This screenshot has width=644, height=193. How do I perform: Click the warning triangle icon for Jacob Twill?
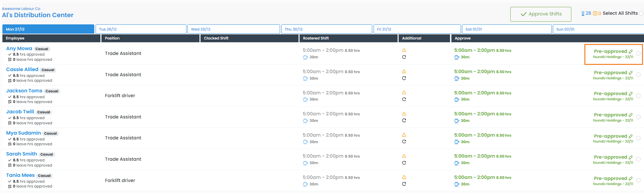point(404,114)
